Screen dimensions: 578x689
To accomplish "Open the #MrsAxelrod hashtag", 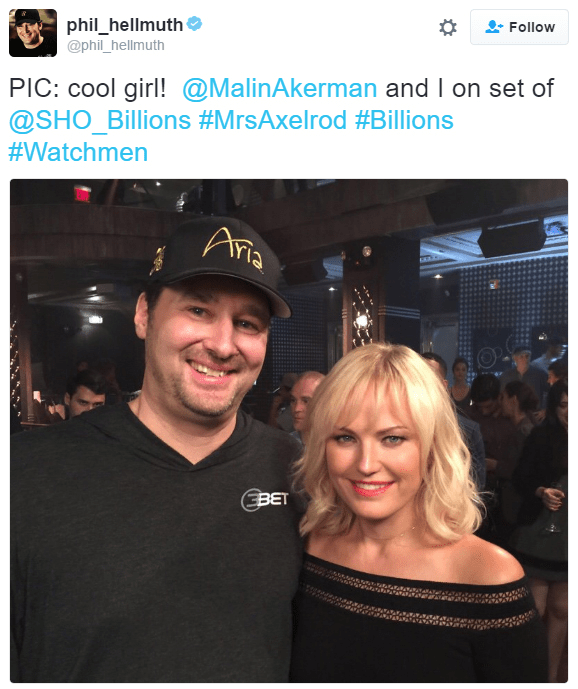I will pos(273,120).
